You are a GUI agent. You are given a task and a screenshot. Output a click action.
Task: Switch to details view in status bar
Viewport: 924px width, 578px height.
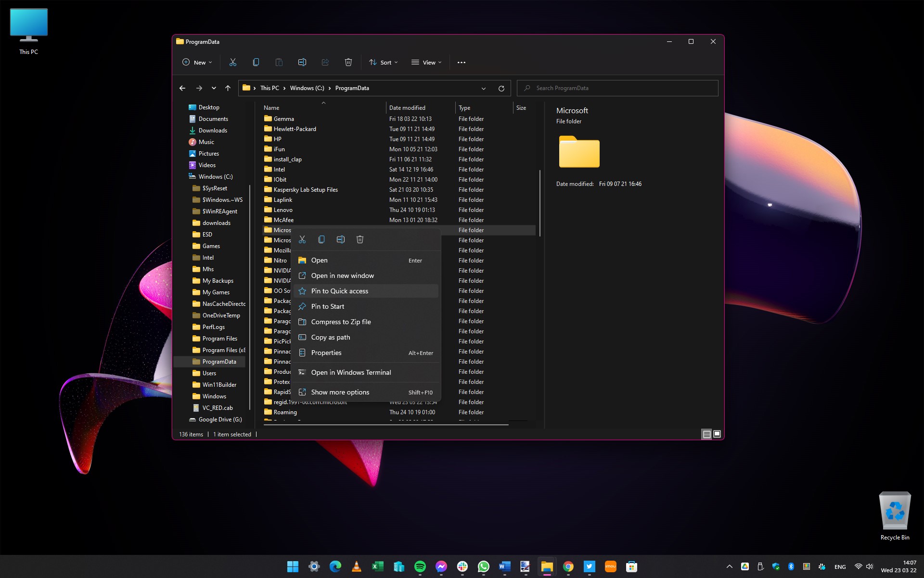(x=706, y=434)
